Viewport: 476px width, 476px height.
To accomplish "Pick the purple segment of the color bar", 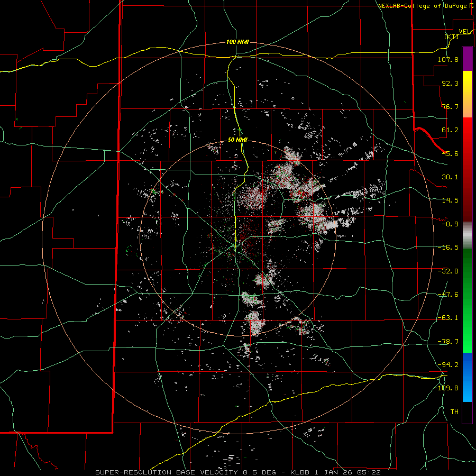I will [467, 59].
